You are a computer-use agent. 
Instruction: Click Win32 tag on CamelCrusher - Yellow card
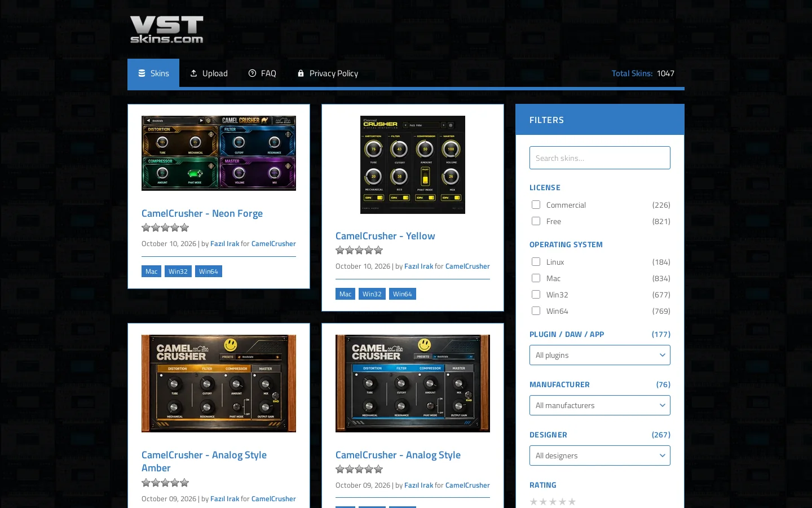click(x=372, y=294)
